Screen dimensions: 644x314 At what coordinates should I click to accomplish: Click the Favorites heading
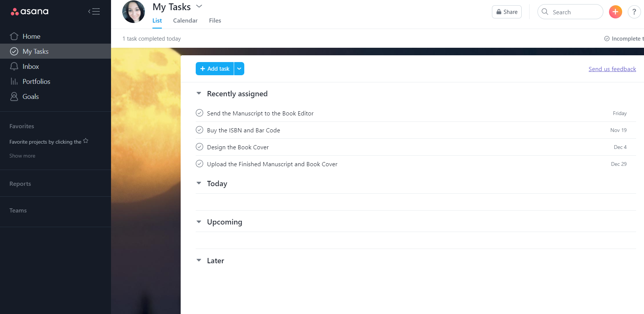(x=21, y=126)
